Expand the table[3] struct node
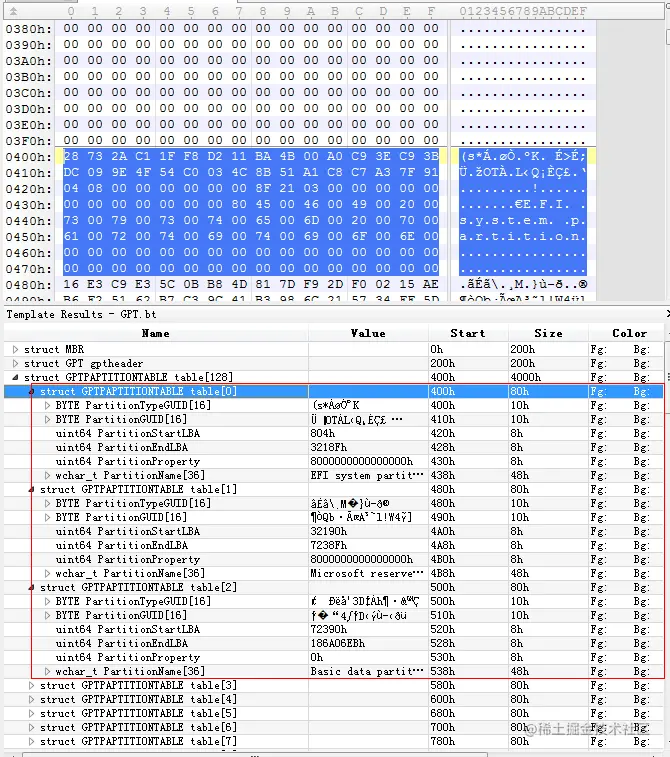Viewport: 670px width, 757px height. point(31,685)
